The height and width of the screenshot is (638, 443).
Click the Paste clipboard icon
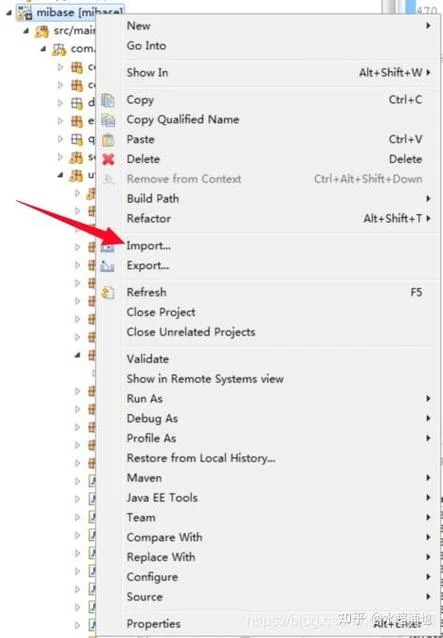tap(108, 140)
